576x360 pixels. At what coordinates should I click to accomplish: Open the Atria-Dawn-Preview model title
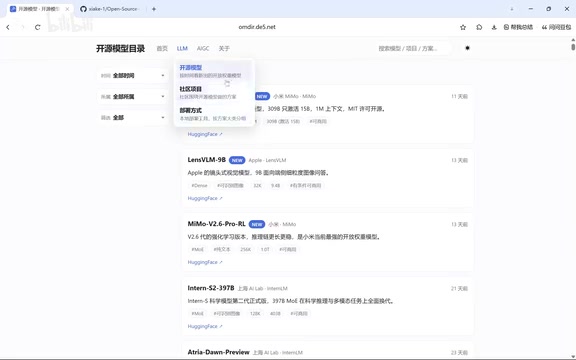(218, 352)
